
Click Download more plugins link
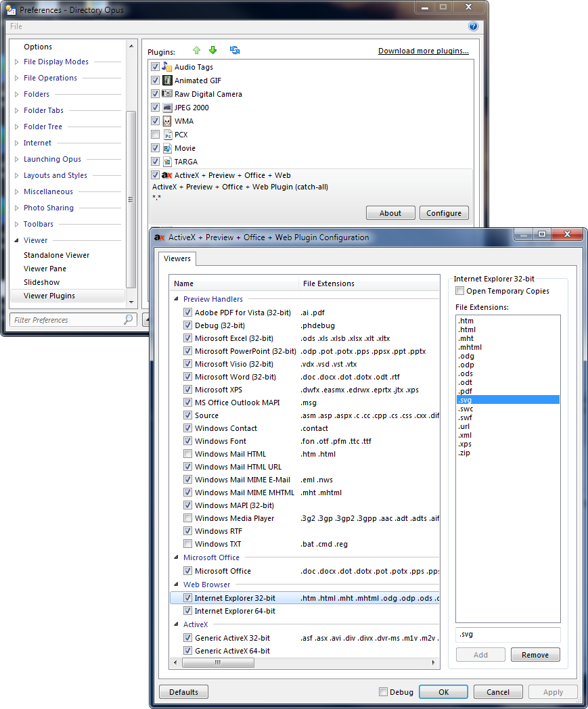coord(424,51)
